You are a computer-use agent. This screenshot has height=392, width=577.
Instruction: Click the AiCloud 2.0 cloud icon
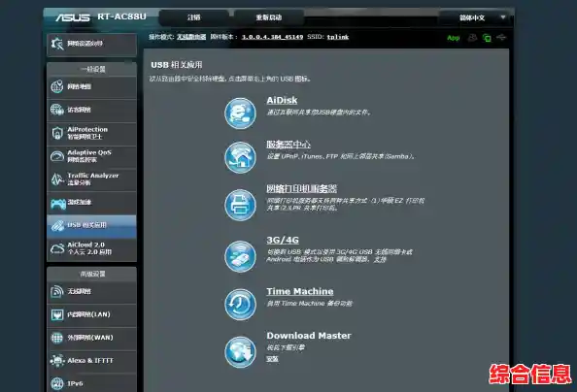[x=57, y=248]
